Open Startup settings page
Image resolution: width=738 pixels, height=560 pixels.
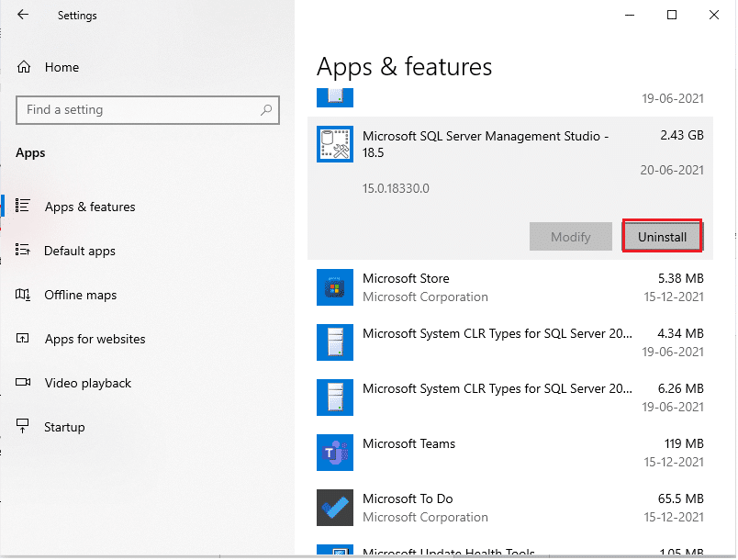coord(64,427)
